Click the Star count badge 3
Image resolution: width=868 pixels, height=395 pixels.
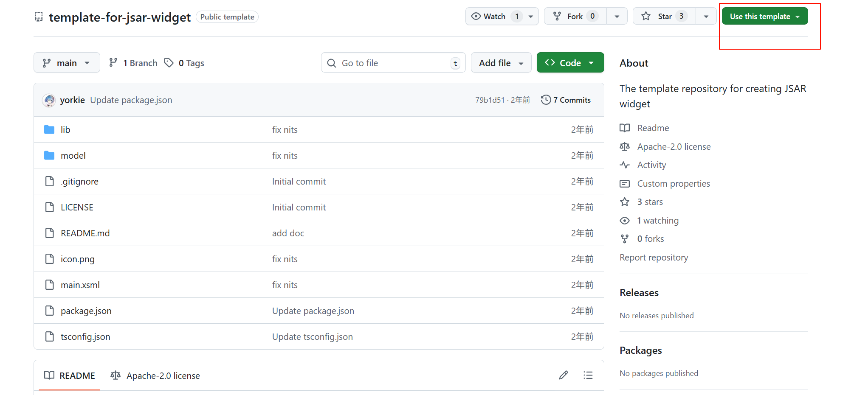[681, 16]
